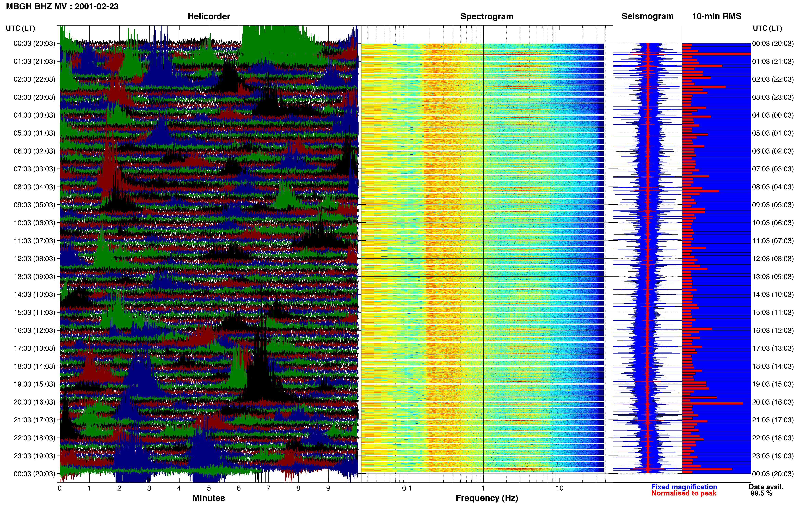
Task: Click the 3 tick on the Minutes axis
Action: [149, 488]
